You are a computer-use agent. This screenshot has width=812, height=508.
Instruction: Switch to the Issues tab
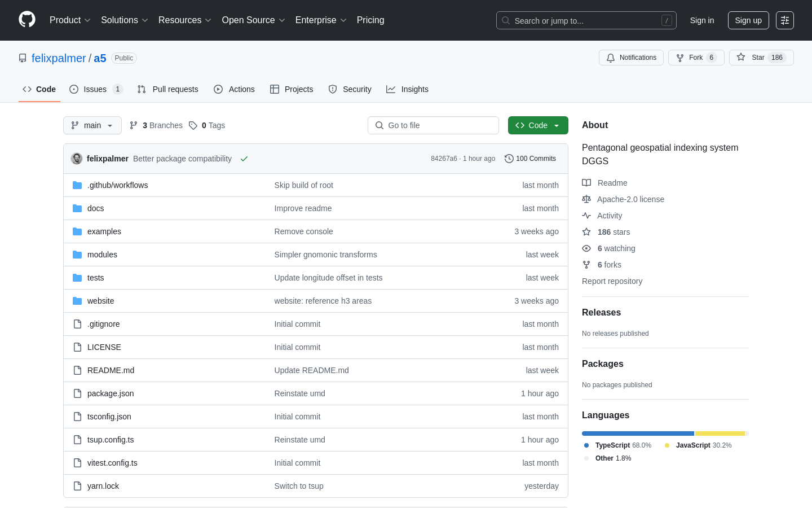coord(96,89)
